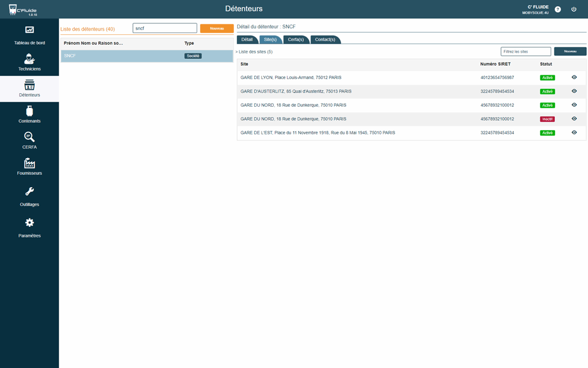Open the Fournisseurs factory icon
Image resolution: width=588 pixels, height=368 pixels.
pyautogui.click(x=29, y=163)
